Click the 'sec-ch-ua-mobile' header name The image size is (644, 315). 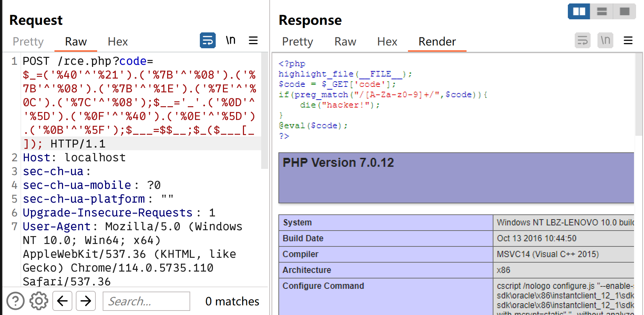click(x=77, y=185)
